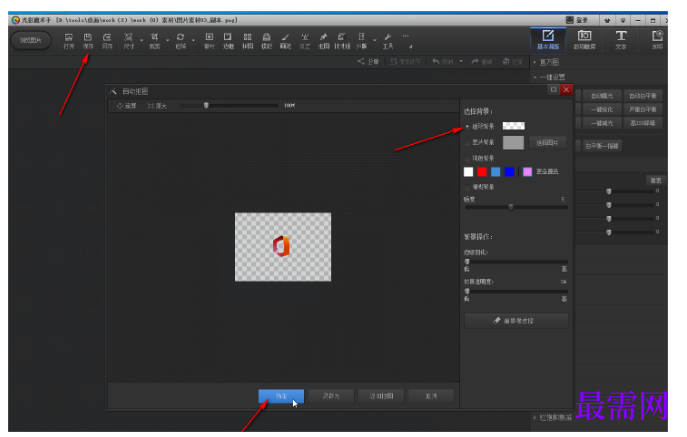Open the Digital darkroom tab
The image size is (687, 437).
[x=584, y=39]
